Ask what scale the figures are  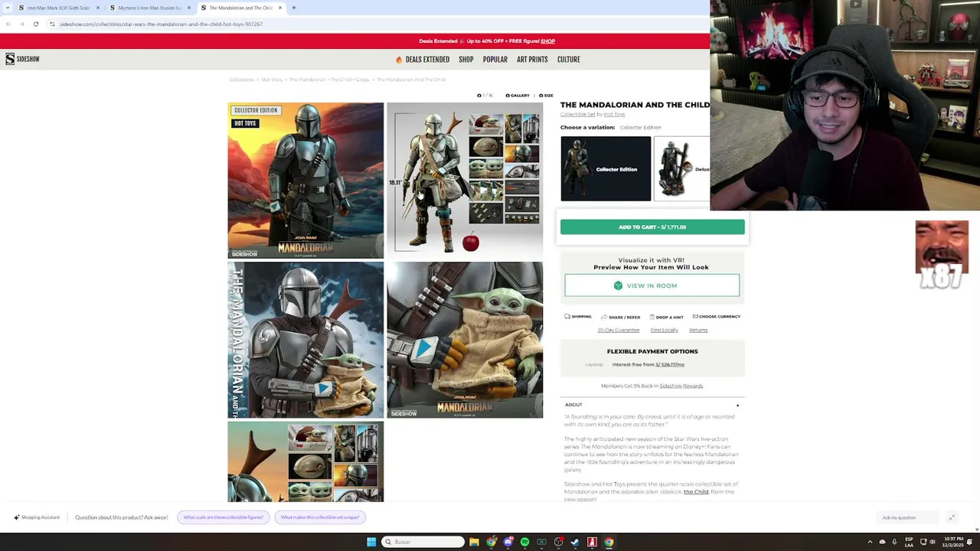tap(224, 517)
